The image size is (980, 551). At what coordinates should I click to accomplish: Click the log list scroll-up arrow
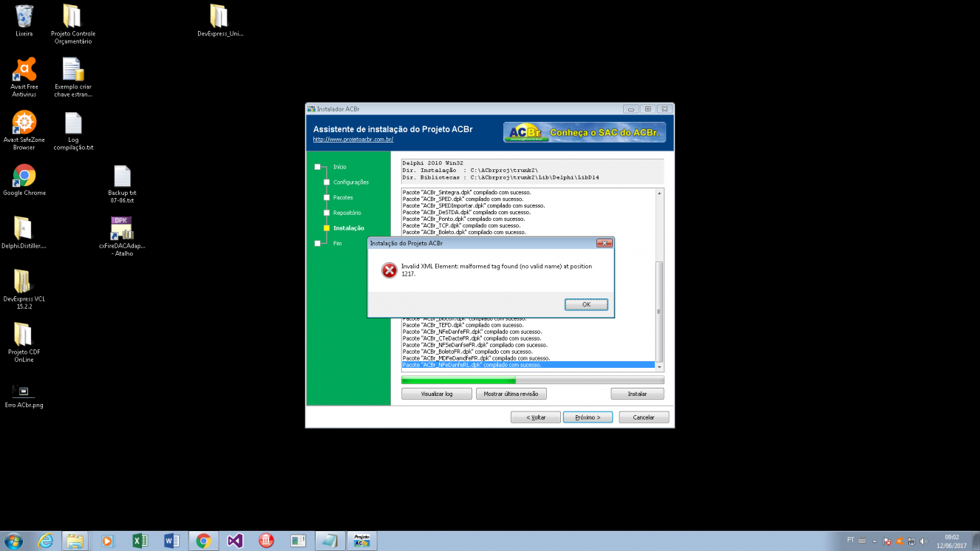pyautogui.click(x=660, y=193)
